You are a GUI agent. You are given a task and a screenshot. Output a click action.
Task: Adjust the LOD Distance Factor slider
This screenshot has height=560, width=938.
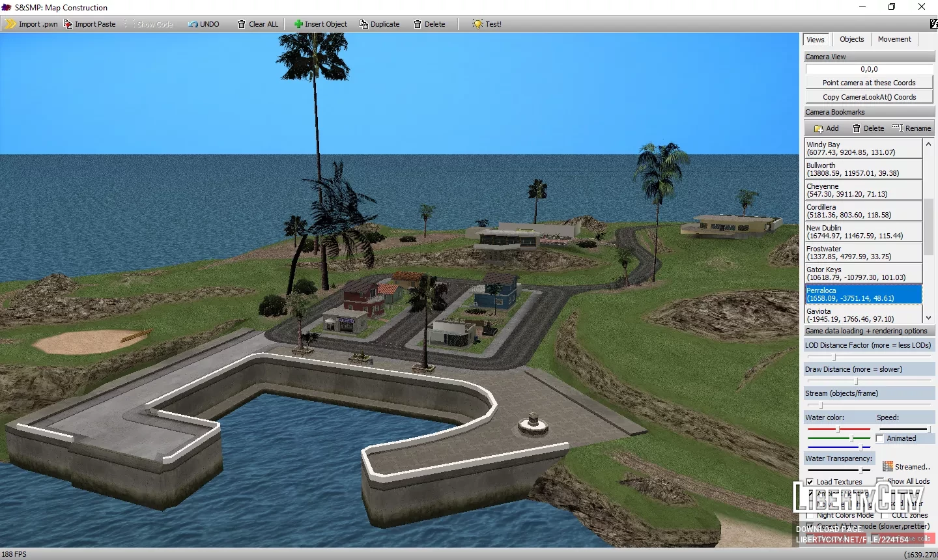click(x=834, y=357)
